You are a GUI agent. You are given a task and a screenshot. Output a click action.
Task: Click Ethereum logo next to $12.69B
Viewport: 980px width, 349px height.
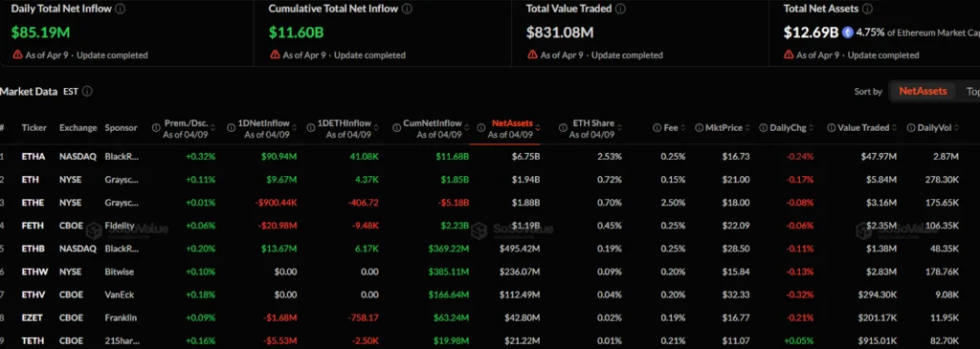point(848,32)
